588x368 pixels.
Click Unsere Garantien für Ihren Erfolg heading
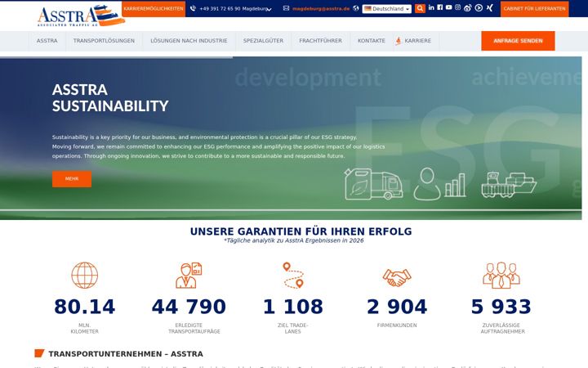click(301, 231)
